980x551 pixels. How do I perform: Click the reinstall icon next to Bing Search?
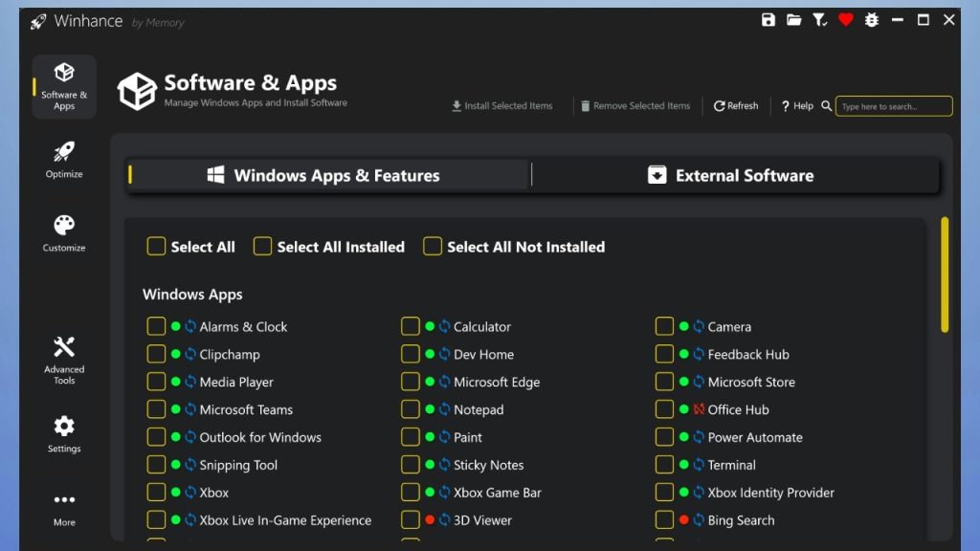pyautogui.click(x=699, y=519)
